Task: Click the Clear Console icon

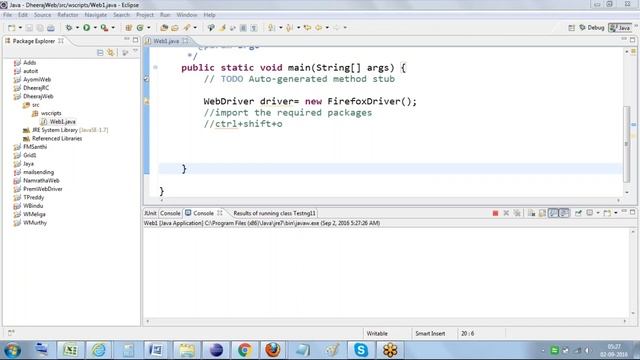Action: 531,213
